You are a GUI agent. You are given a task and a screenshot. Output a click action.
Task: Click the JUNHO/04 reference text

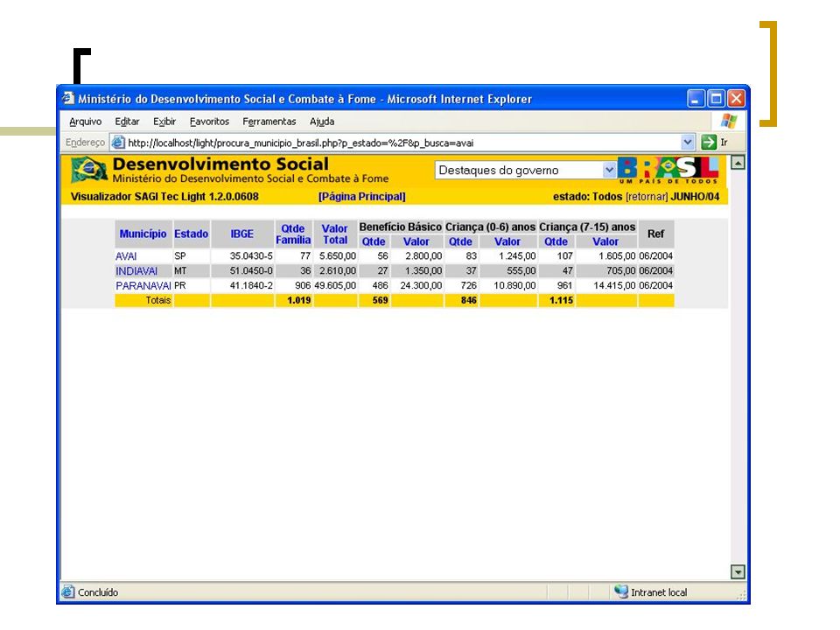(x=696, y=197)
